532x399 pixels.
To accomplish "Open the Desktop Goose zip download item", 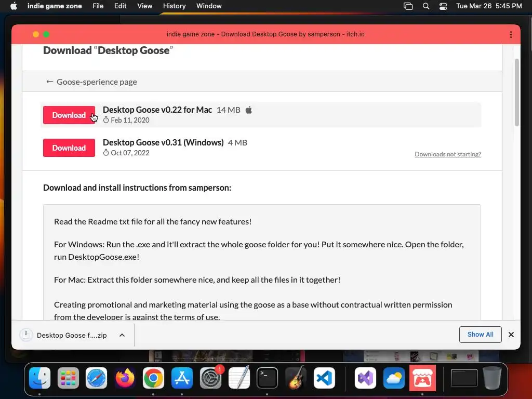I will point(64,335).
